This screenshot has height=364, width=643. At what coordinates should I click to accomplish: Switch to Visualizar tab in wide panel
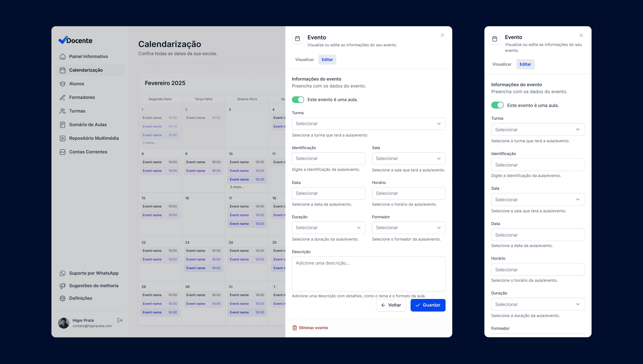[304, 59]
